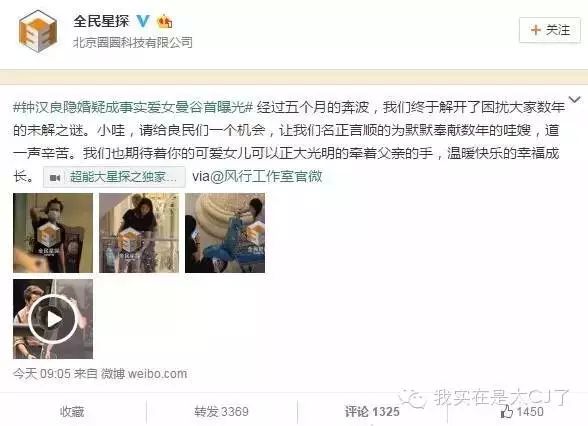Open 转发 3369 repost tab
The width and height of the screenshot is (588, 426).
[221, 412]
